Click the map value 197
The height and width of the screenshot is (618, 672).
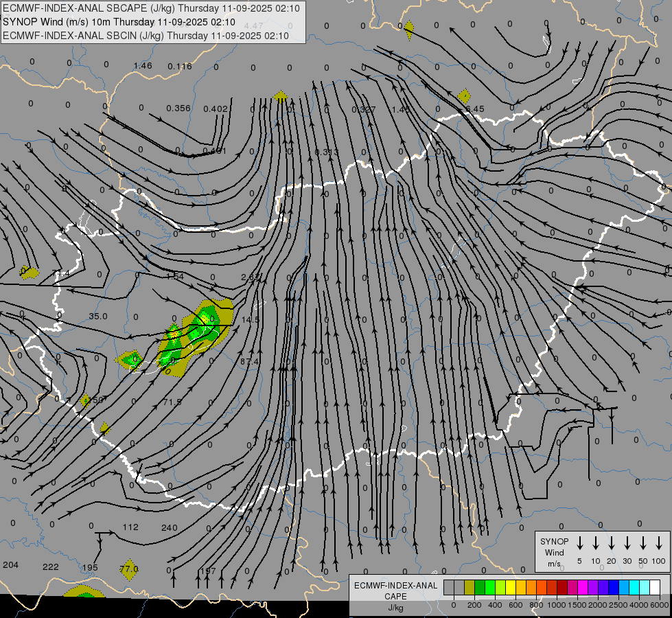pos(208,571)
